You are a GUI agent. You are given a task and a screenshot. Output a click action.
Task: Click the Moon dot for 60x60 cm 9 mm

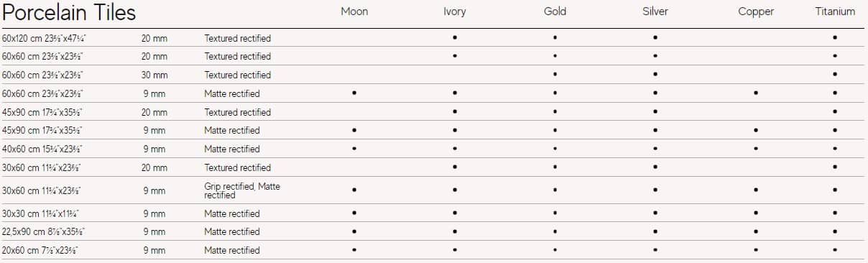click(x=354, y=93)
